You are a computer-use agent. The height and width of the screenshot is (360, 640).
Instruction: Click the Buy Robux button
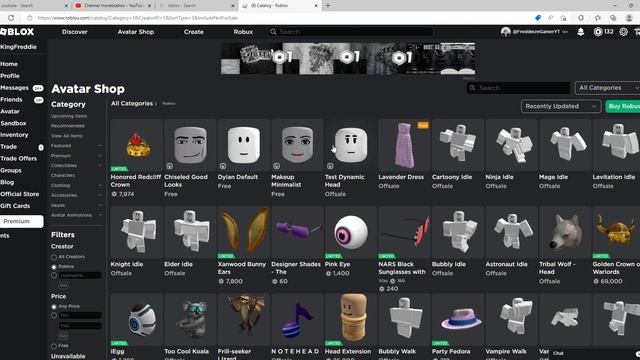coord(623,106)
